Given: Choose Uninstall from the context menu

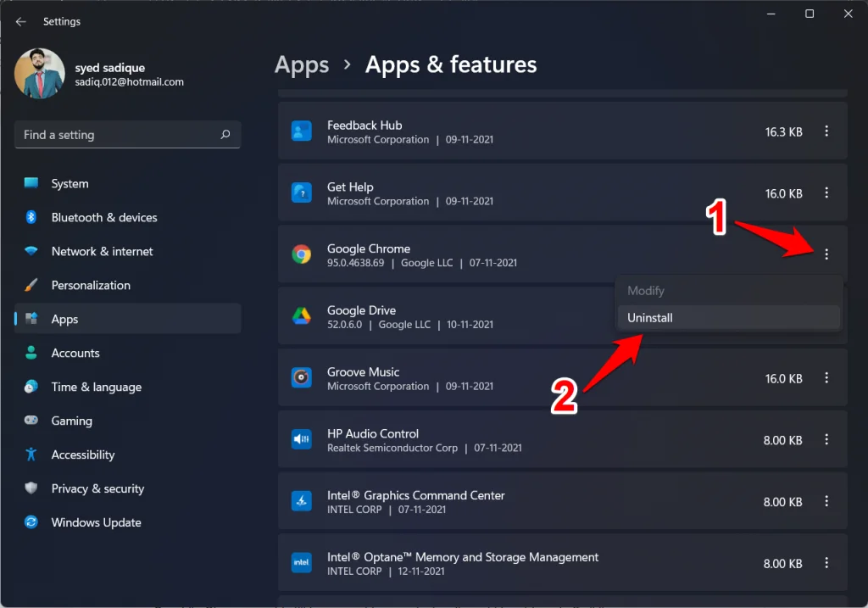Looking at the screenshot, I should coord(729,318).
